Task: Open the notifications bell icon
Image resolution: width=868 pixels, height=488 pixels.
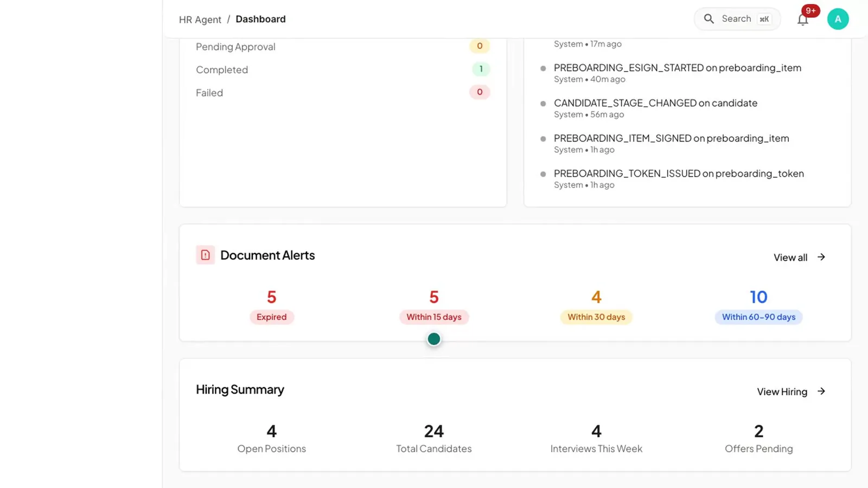Action: (802, 20)
